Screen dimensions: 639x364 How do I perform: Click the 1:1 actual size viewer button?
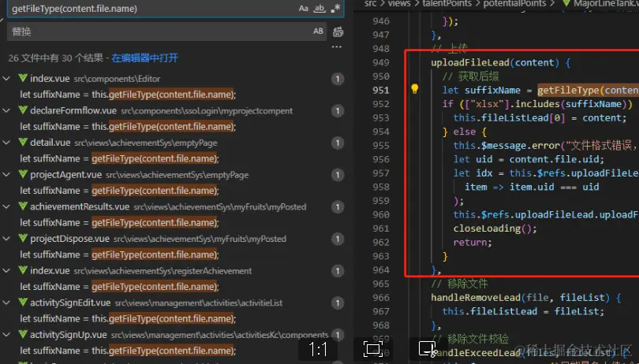318,349
